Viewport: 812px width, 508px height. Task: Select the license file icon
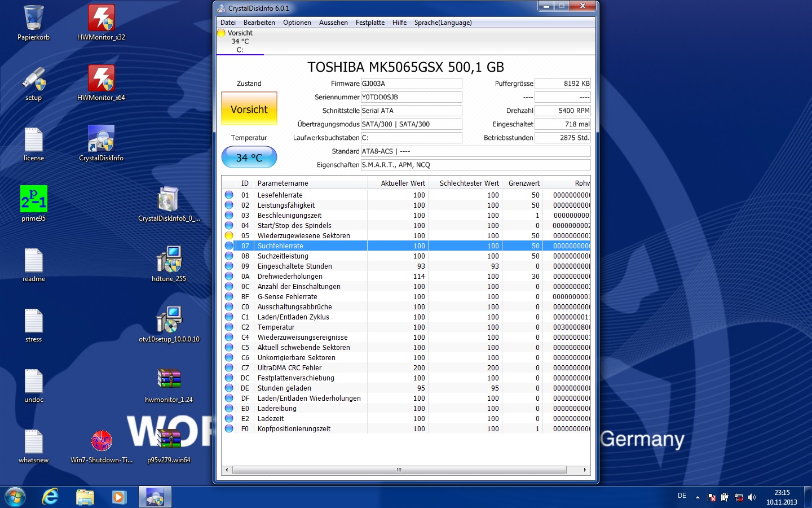point(33,143)
